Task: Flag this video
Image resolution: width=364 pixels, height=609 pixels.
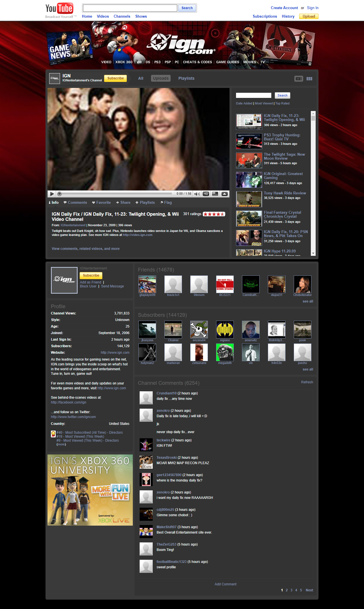Action: 166,202
